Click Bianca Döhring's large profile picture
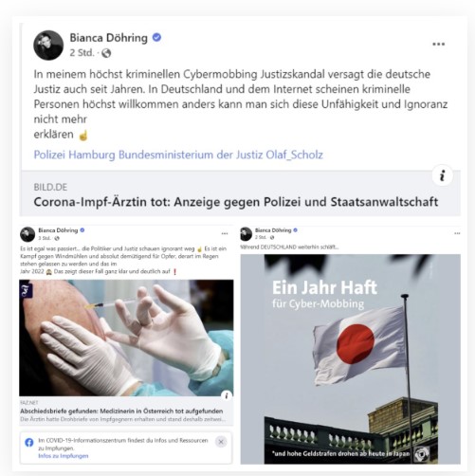This screenshot has height=476, width=475. [x=48, y=46]
